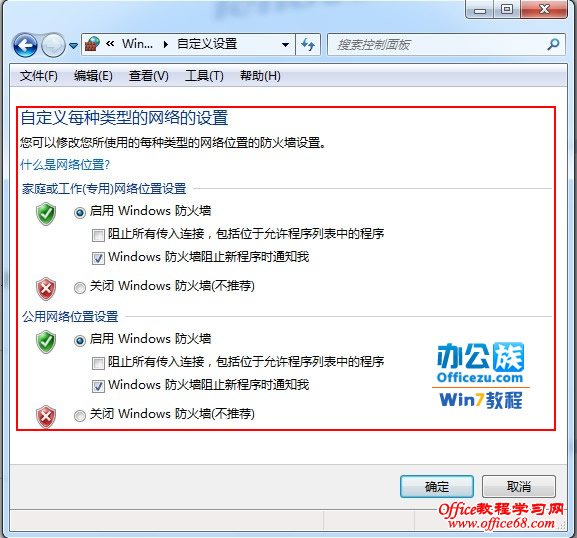
Task: Expand the address bar history dropdown
Action: pyautogui.click(x=285, y=45)
